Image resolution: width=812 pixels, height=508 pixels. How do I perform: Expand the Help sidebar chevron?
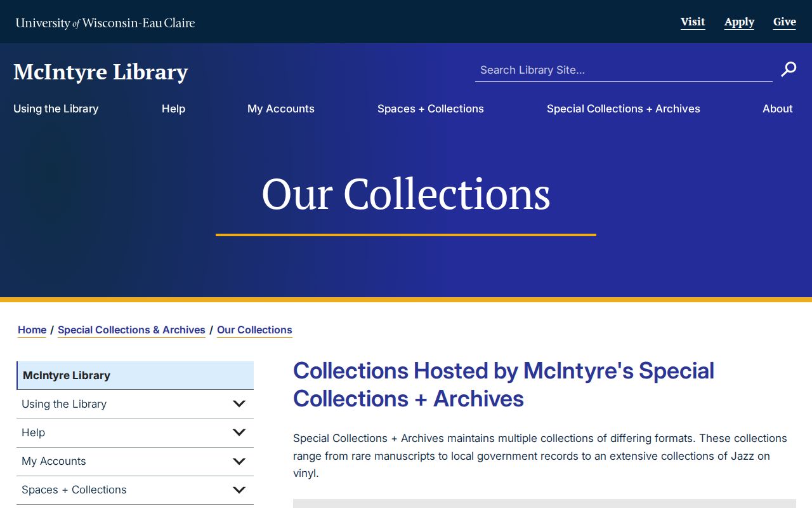point(239,432)
